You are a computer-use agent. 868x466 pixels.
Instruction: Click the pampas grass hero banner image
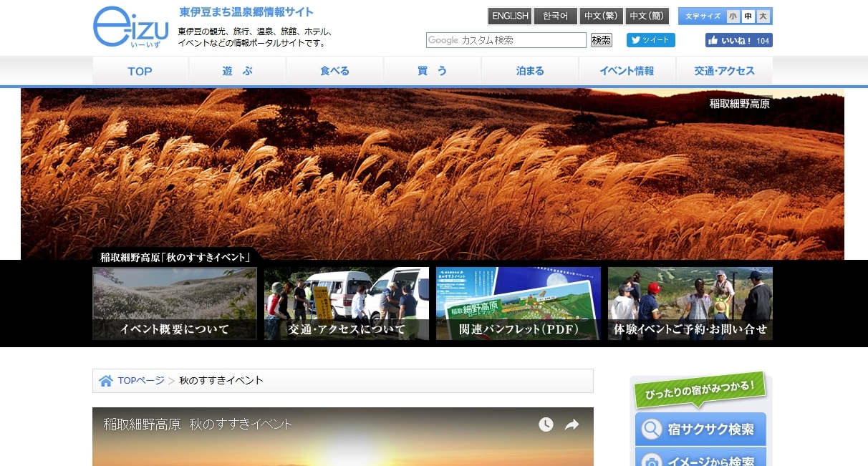(433, 174)
